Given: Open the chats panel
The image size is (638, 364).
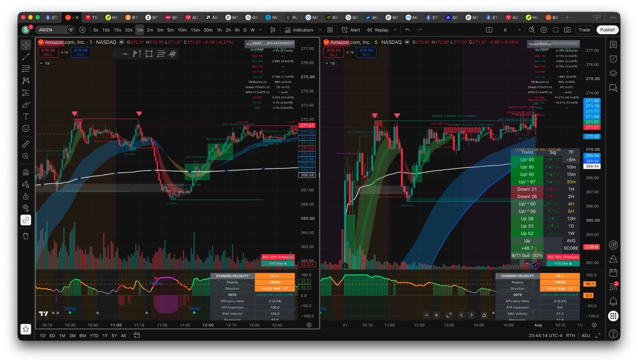Looking at the screenshot, I should pyautogui.click(x=613, y=88).
